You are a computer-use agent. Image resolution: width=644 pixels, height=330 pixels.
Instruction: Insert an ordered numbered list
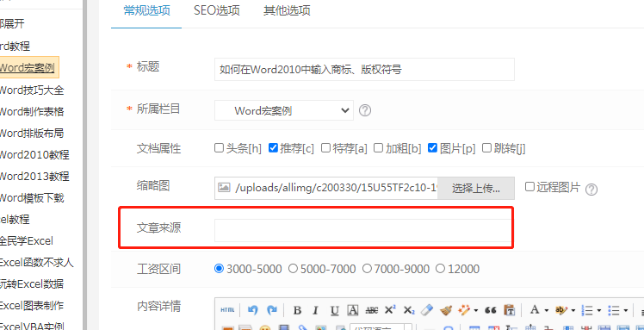pyautogui.click(x=588, y=310)
